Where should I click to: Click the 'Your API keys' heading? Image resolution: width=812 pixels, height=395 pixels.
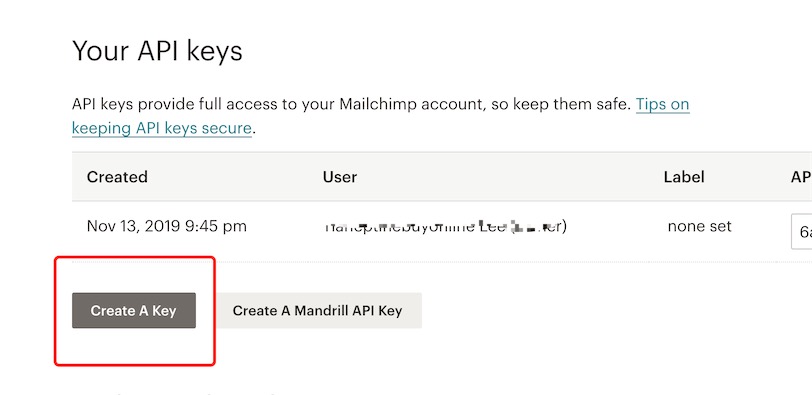pos(157,51)
